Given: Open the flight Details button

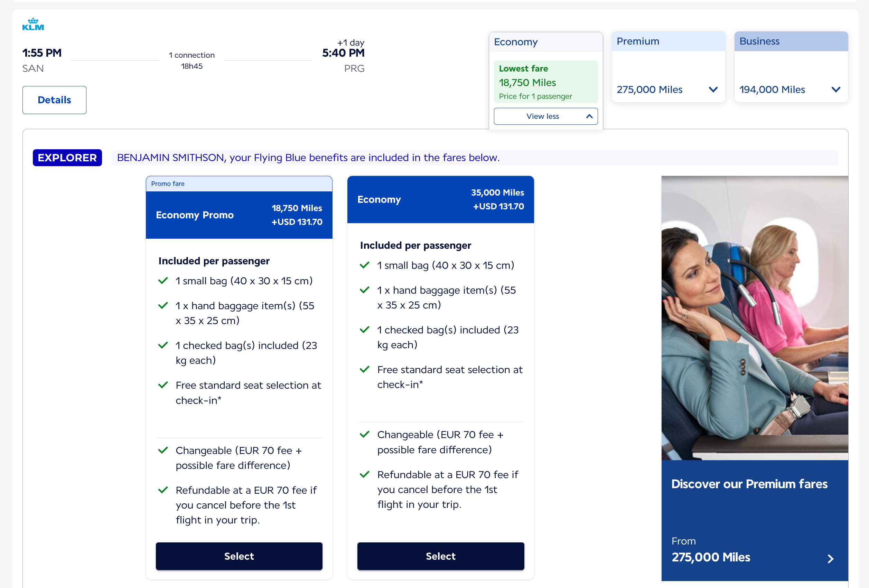Looking at the screenshot, I should (54, 100).
